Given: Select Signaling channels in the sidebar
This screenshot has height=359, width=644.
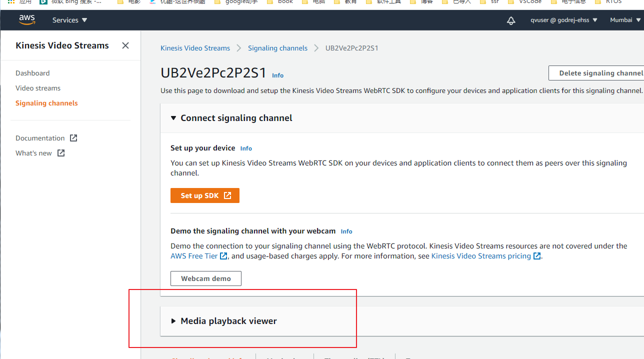Looking at the screenshot, I should point(46,103).
